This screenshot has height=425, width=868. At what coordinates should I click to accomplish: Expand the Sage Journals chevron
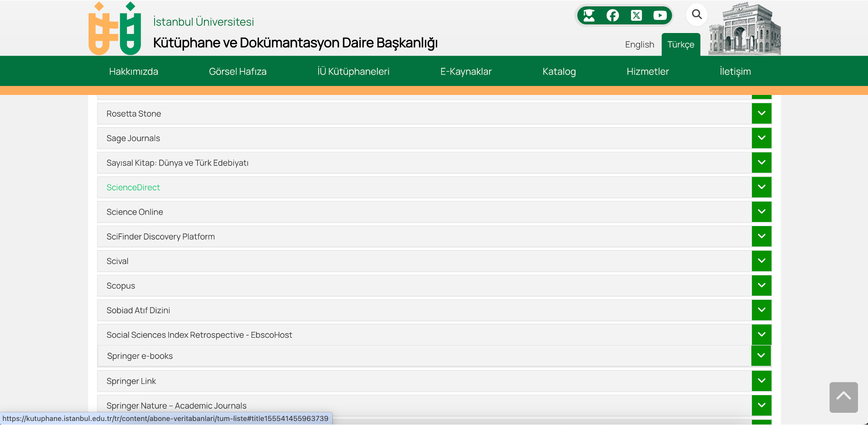pyautogui.click(x=761, y=138)
